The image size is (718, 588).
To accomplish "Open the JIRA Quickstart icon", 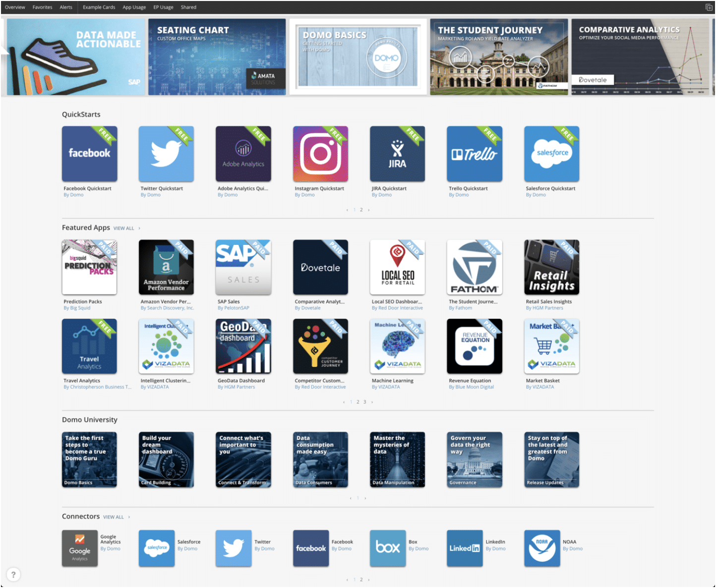I will pyautogui.click(x=397, y=154).
